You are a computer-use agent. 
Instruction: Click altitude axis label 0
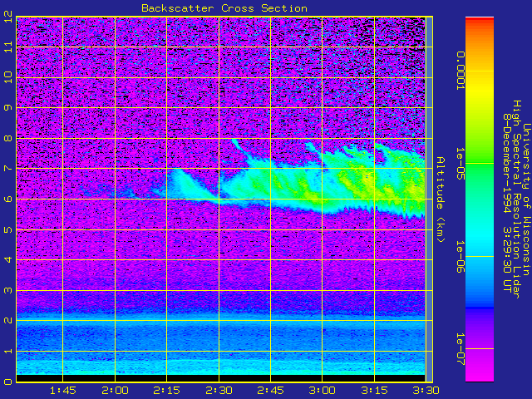coord(8,382)
